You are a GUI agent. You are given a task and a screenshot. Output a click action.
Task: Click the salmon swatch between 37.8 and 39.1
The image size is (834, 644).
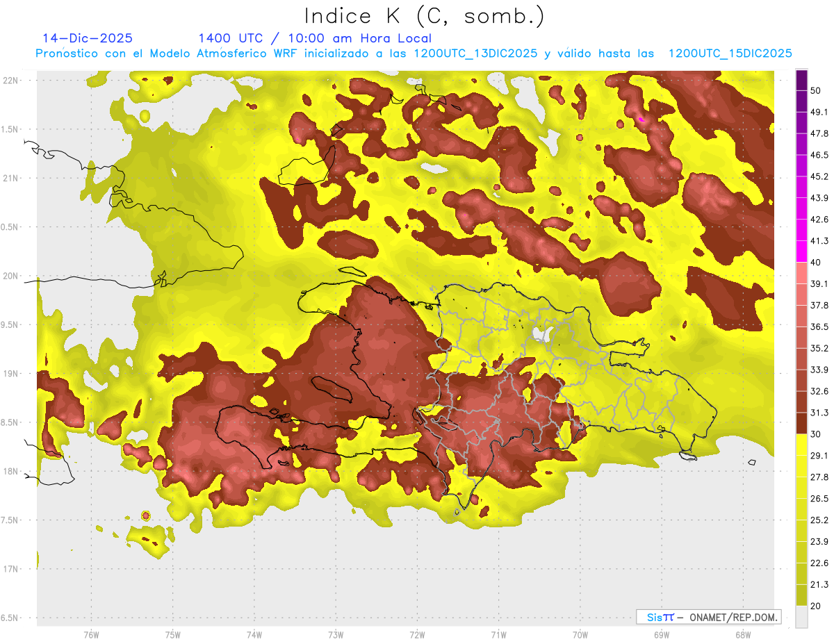[x=801, y=294]
